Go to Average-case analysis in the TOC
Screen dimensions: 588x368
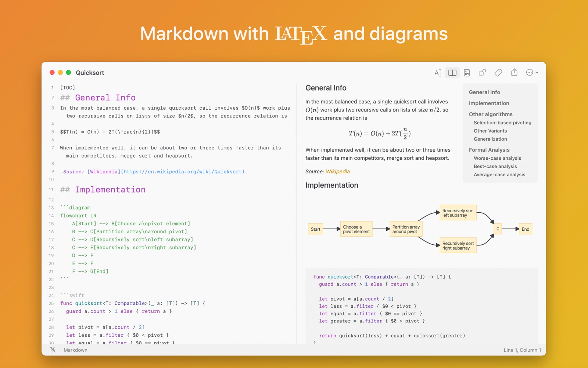[499, 174]
